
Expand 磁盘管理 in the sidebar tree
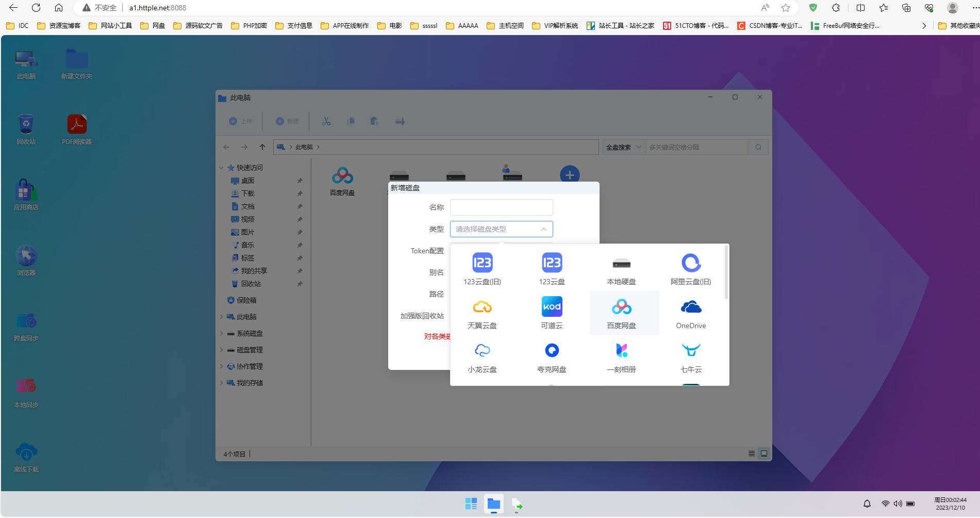click(221, 350)
